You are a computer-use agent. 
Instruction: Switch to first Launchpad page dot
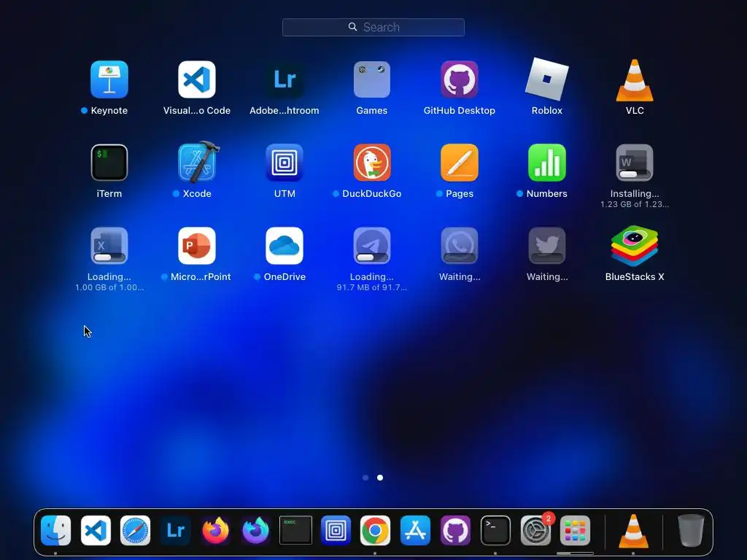tap(365, 478)
